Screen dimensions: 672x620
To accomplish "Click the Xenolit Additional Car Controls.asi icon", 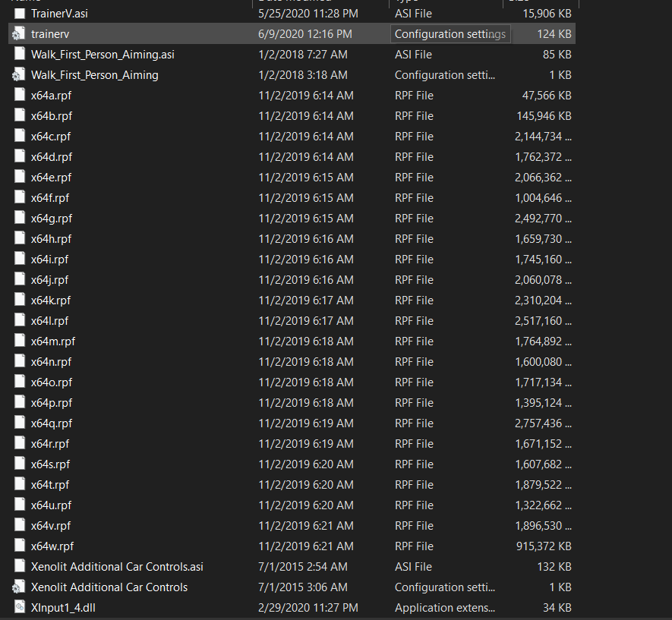I will [x=20, y=566].
